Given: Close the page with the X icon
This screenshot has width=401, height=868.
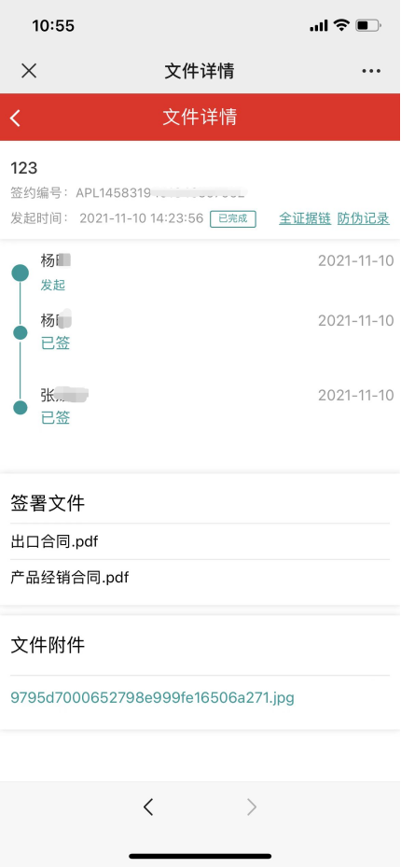Looking at the screenshot, I should [x=29, y=71].
